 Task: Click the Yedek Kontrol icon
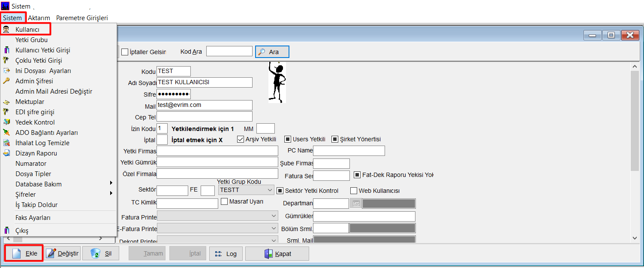pyautogui.click(x=6, y=122)
